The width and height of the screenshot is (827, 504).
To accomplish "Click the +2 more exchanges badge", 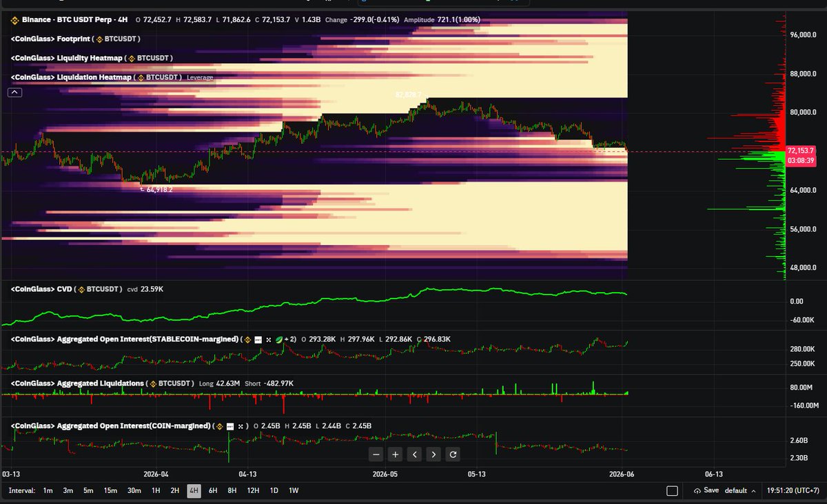I will point(291,339).
